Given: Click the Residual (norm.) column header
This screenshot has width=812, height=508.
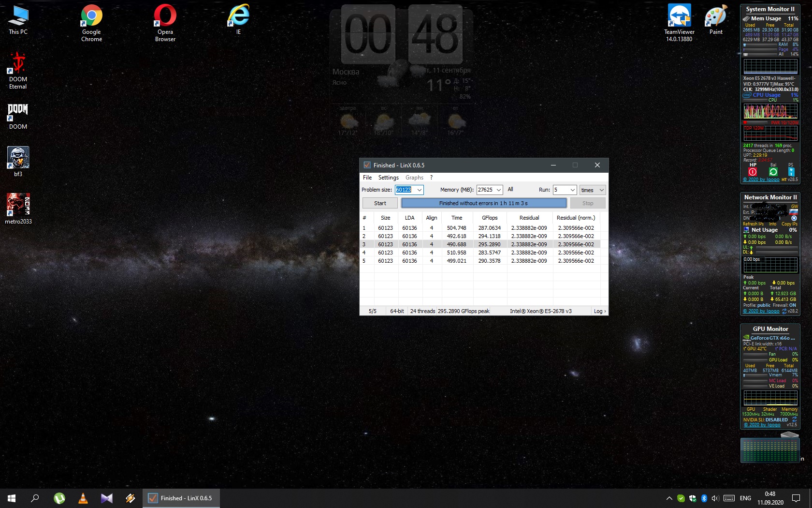Looking at the screenshot, I should [x=576, y=218].
